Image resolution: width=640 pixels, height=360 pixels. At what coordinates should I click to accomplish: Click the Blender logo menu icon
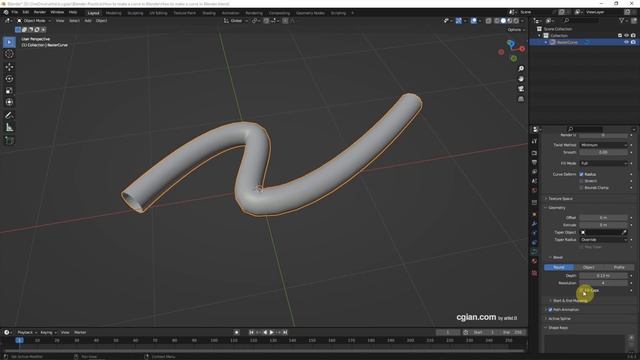(x=6, y=12)
